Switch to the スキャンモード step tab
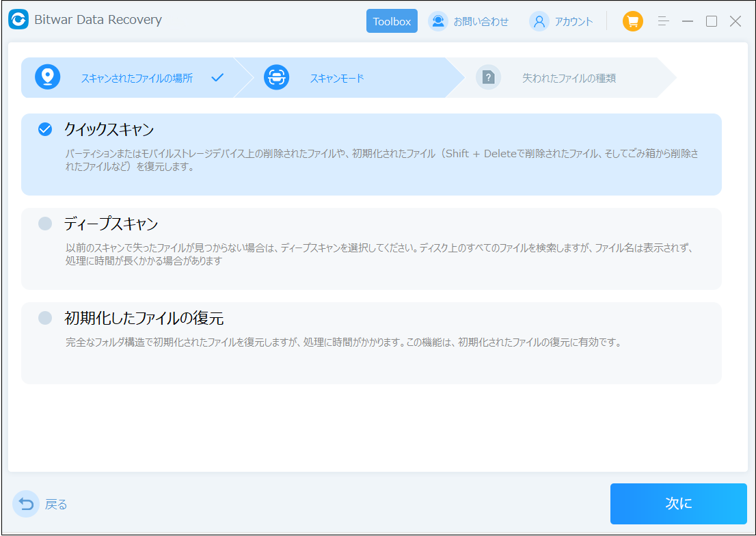756x536 pixels. [x=336, y=78]
